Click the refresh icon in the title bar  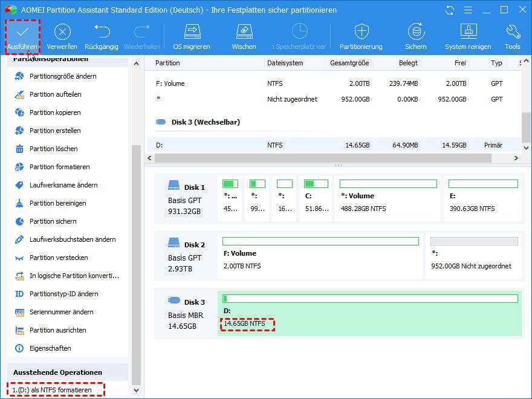click(449, 10)
